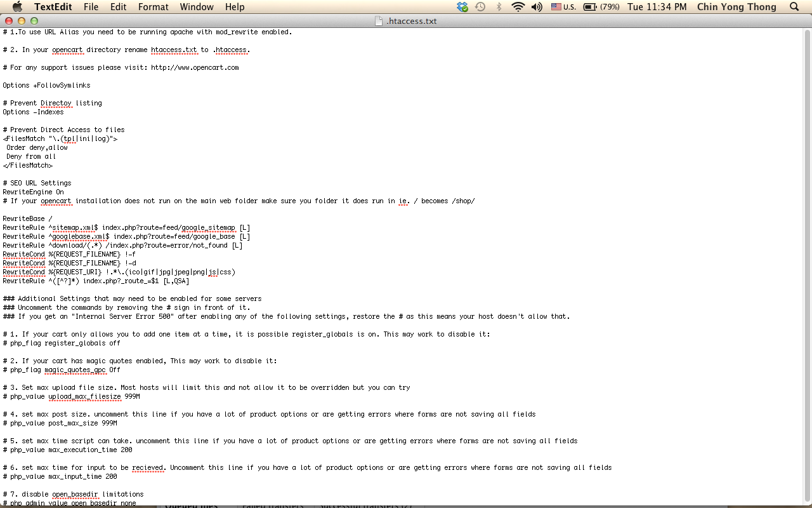The width and height of the screenshot is (812, 508).
Task: Click the '# 1.To use URL Alias' comment line
Action: pyautogui.click(x=147, y=32)
